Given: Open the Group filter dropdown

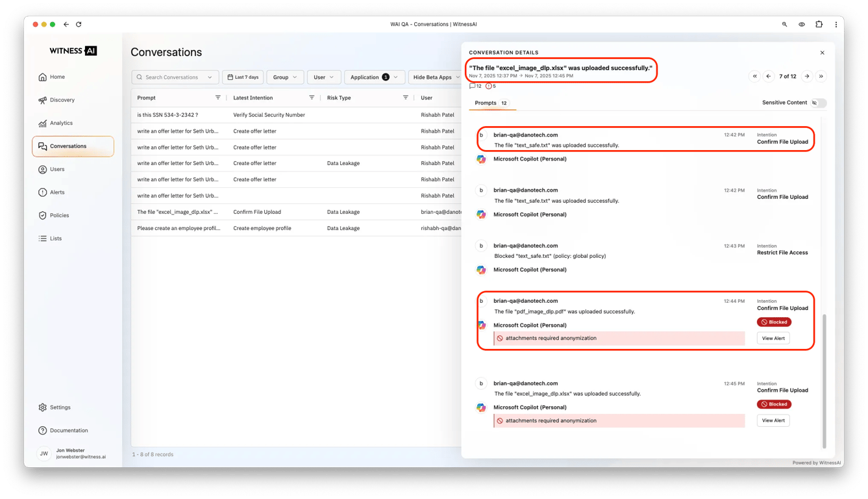Looking at the screenshot, I should 285,77.
